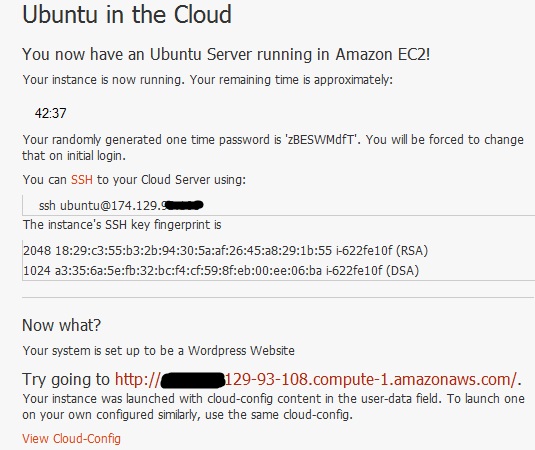Click the cloud-config user-data paragraph

(273, 407)
